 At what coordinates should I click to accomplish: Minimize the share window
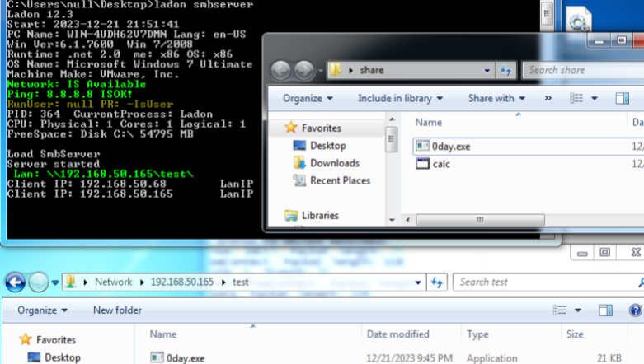[x=599, y=41]
